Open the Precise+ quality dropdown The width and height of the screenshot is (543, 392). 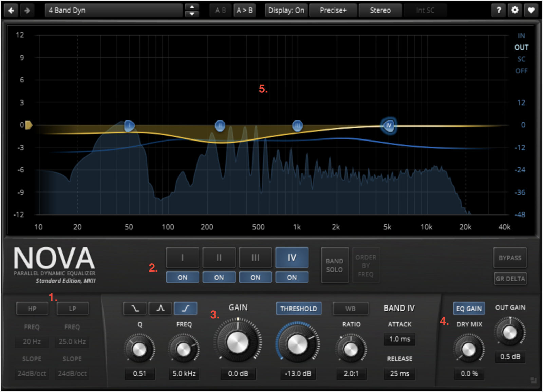(x=333, y=11)
